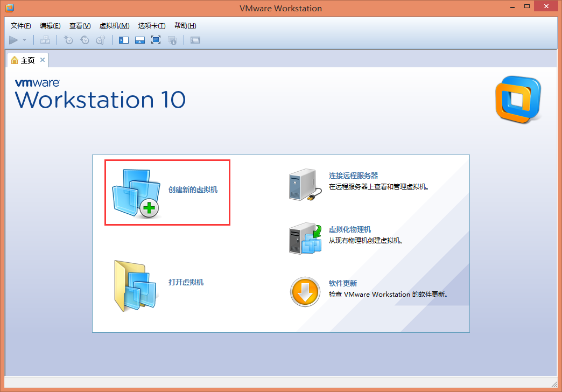Click the 打开虚拟机 link
This screenshot has width=562, height=392.
click(186, 282)
